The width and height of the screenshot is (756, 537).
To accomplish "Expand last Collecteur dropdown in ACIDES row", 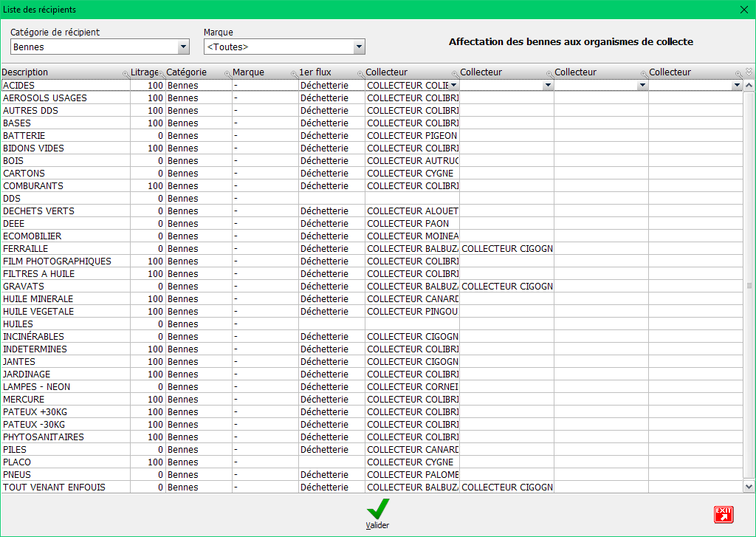I will coord(736,86).
